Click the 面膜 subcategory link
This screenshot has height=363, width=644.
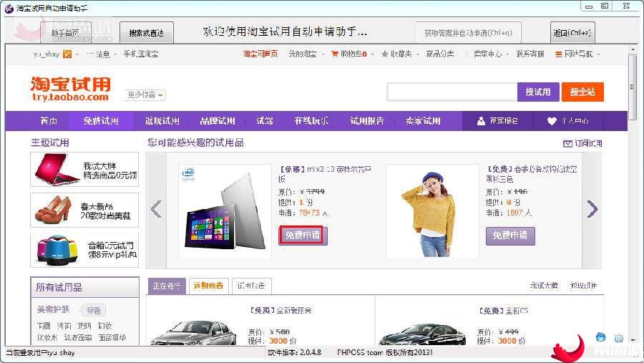point(44,326)
